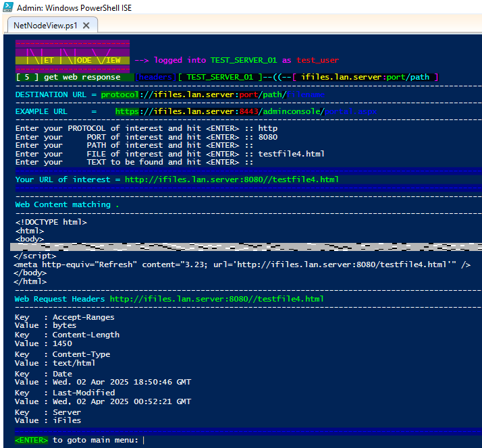Click the 'Content-Length' key
Screen dimensions: 482x448
pos(86,335)
